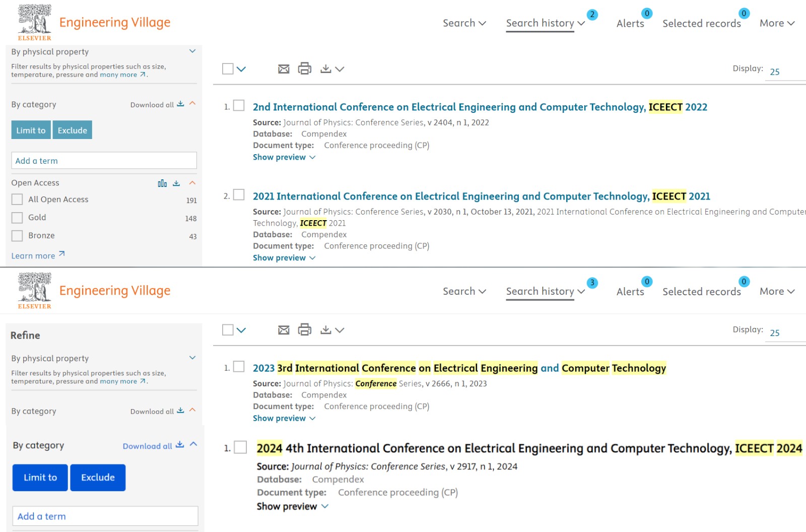The width and height of the screenshot is (806, 532).
Task: Click the lower Display count field showing 25
Action: [786, 332]
